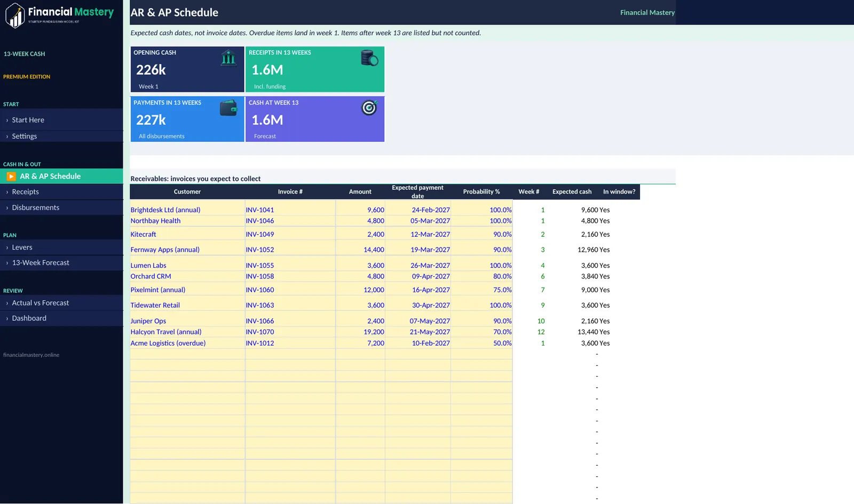Select the AR & AP Schedule sidebar item
The image size is (854, 504).
coord(61,176)
